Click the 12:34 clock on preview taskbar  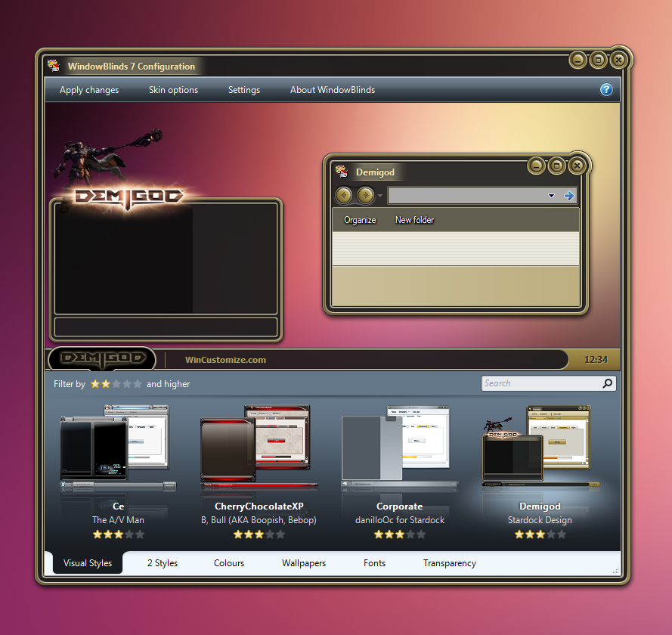pos(596,360)
